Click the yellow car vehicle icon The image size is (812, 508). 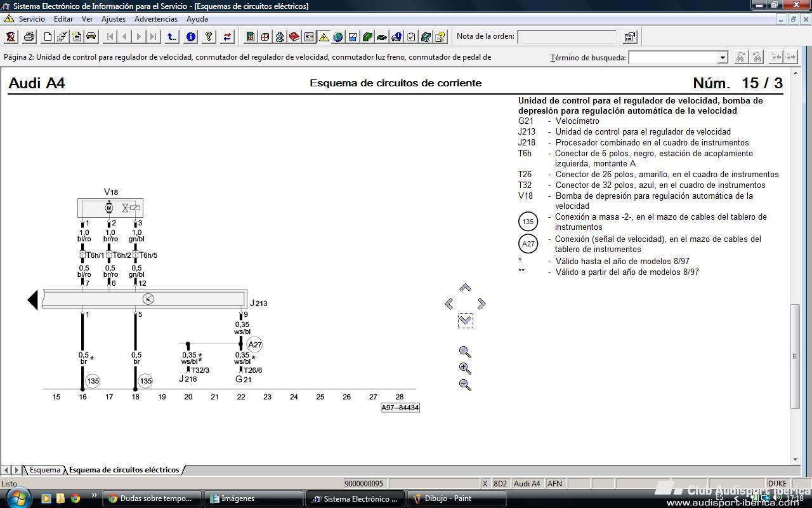[91, 37]
